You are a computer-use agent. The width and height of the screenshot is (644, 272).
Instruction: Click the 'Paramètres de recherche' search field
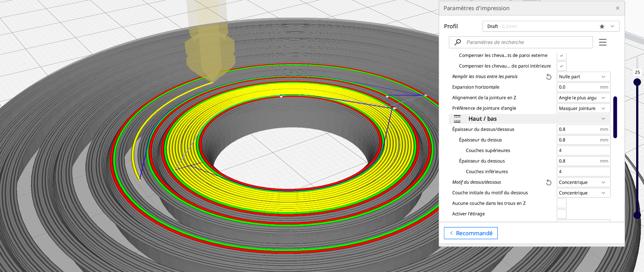click(x=521, y=42)
